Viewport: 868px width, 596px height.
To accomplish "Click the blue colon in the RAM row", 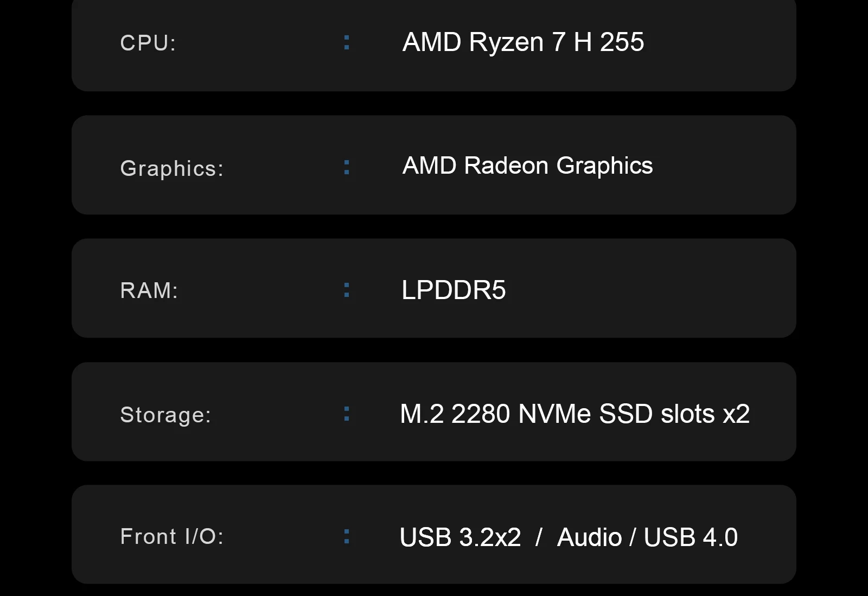I will coord(347,290).
